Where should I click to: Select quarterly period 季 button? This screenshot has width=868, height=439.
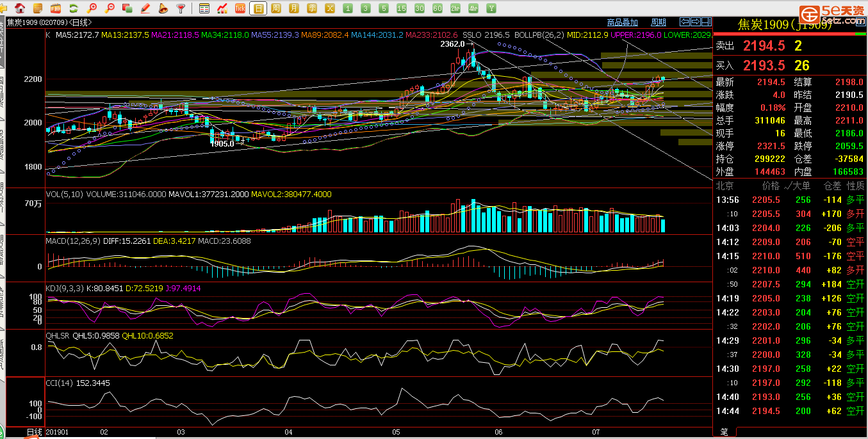[312, 8]
